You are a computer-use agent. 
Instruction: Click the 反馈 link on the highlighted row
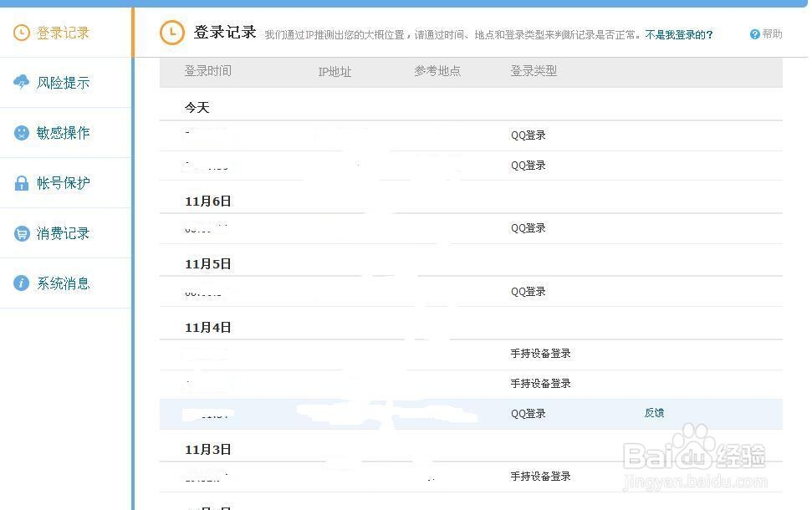(654, 412)
